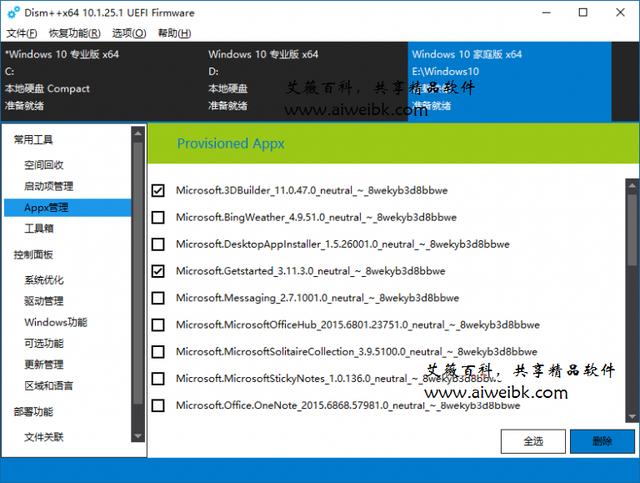640x483 pixels.
Task: Click the sidebar scrollbar thumb
Action: tap(138, 274)
